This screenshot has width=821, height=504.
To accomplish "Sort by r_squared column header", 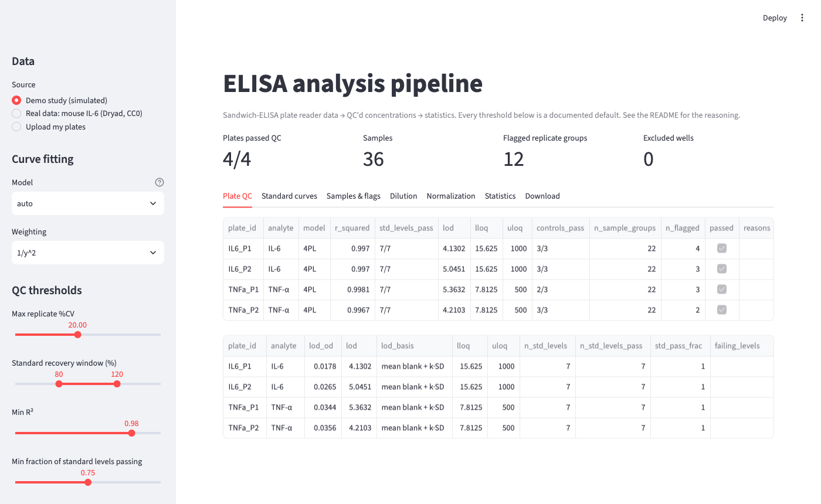I will point(352,228).
